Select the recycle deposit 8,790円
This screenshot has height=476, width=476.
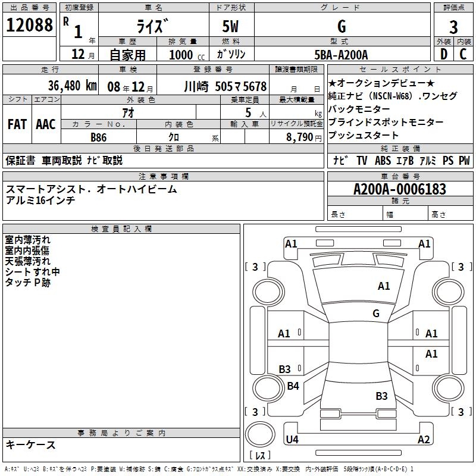pyautogui.click(x=304, y=137)
